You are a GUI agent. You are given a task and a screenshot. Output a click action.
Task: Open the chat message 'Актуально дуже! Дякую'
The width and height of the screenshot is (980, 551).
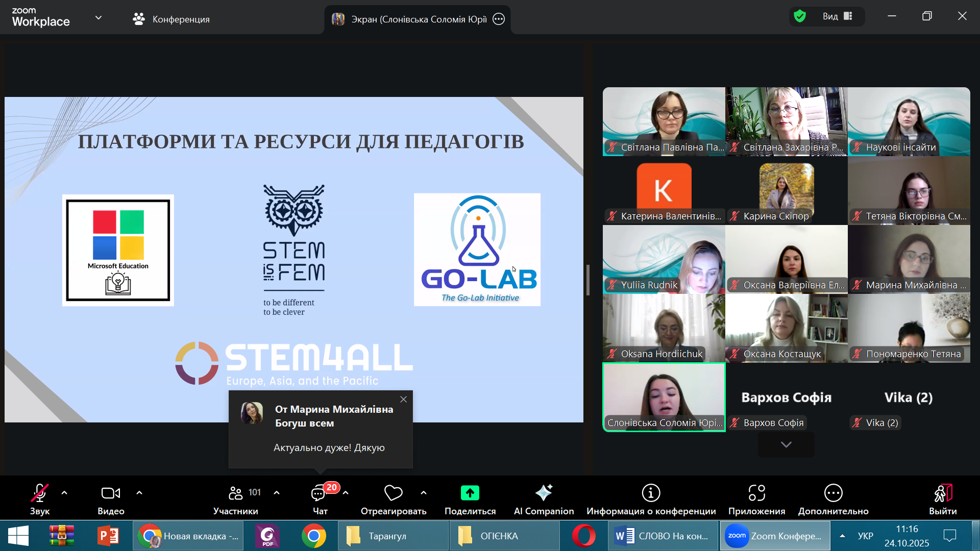point(329,448)
